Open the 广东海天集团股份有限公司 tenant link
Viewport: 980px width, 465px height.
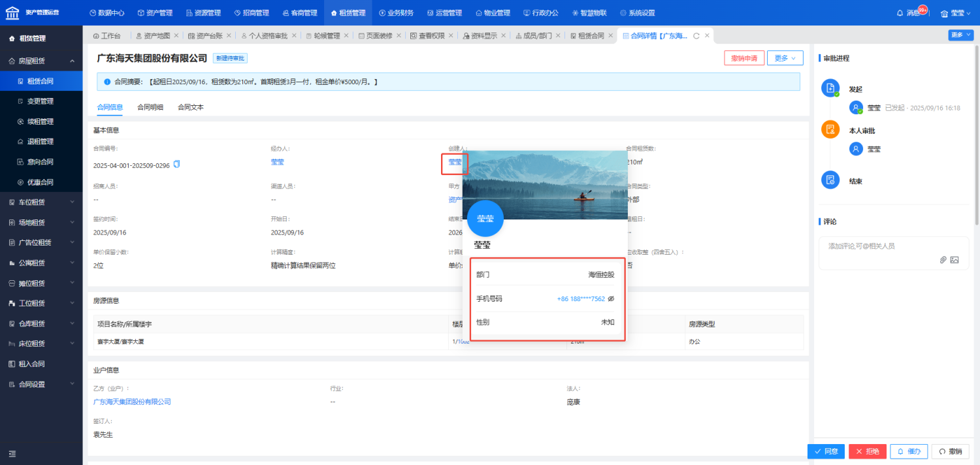point(132,402)
